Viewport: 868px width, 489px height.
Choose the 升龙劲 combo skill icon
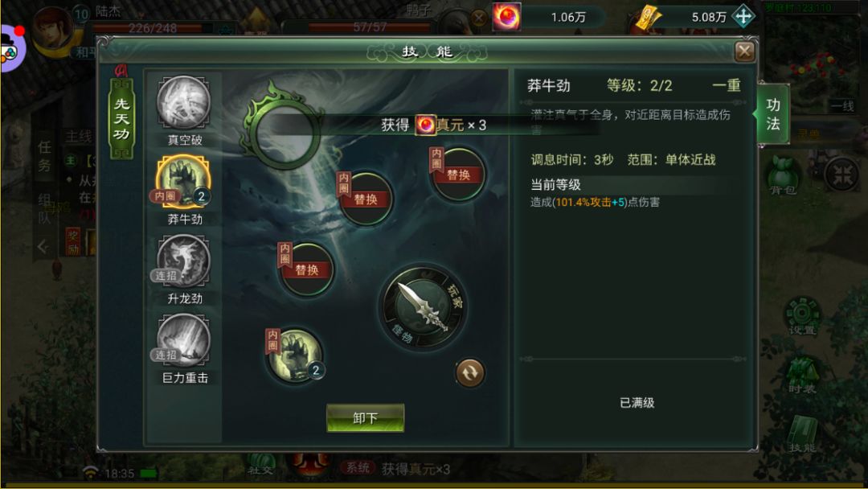click(x=184, y=261)
